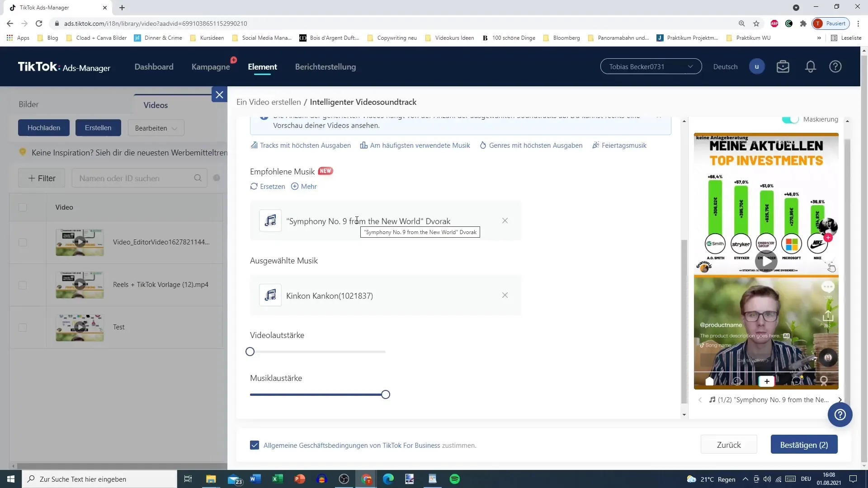This screenshot has width=868, height=488.
Task: Select the Reels + TikTok Vorlage checkbox
Action: pyautogui.click(x=23, y=285)
